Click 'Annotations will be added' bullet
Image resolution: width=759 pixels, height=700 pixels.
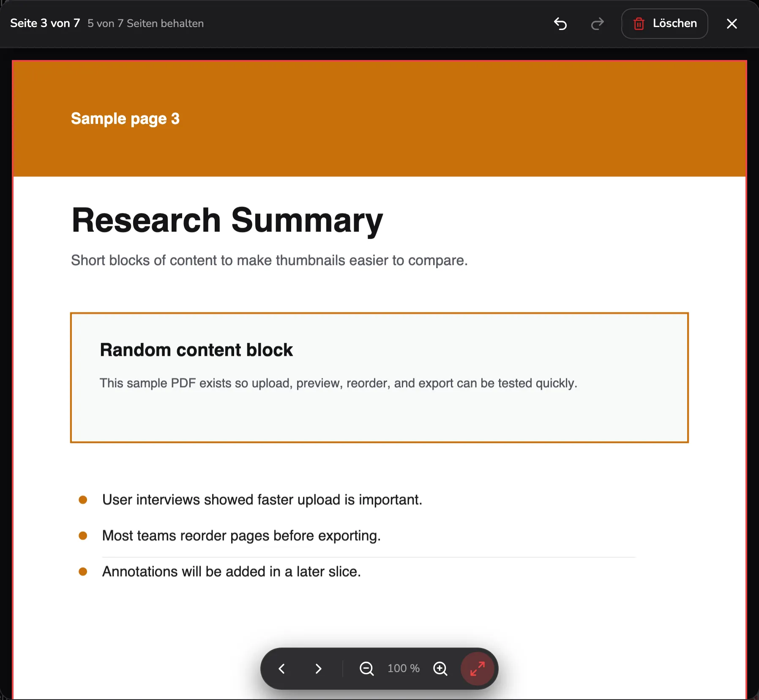tap(231, 571)
